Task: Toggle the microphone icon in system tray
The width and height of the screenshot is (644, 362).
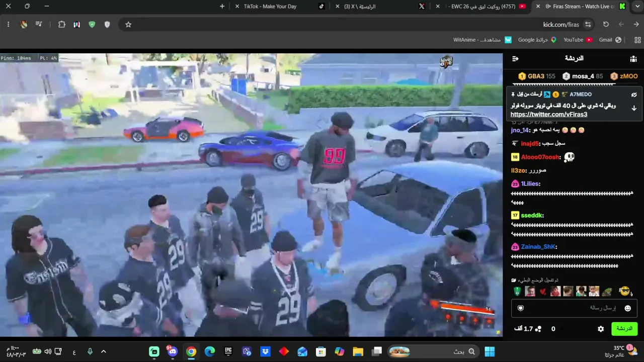Action: coord(90,351)
